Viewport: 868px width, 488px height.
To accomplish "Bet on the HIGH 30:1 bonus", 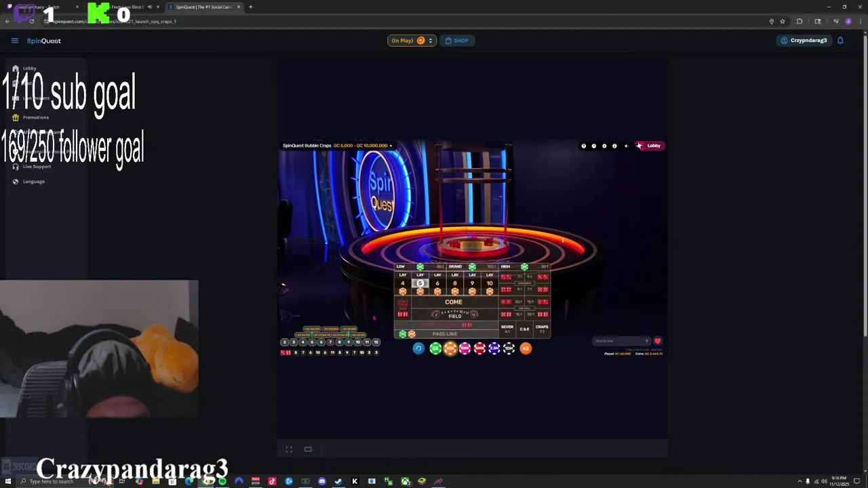I will tap(524, 267).
